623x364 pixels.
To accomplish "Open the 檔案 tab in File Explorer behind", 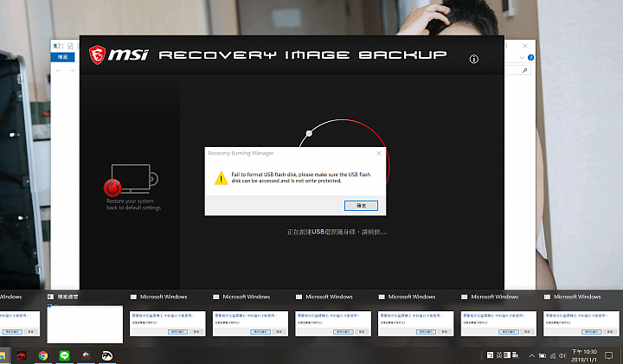I will coord(63,57).
